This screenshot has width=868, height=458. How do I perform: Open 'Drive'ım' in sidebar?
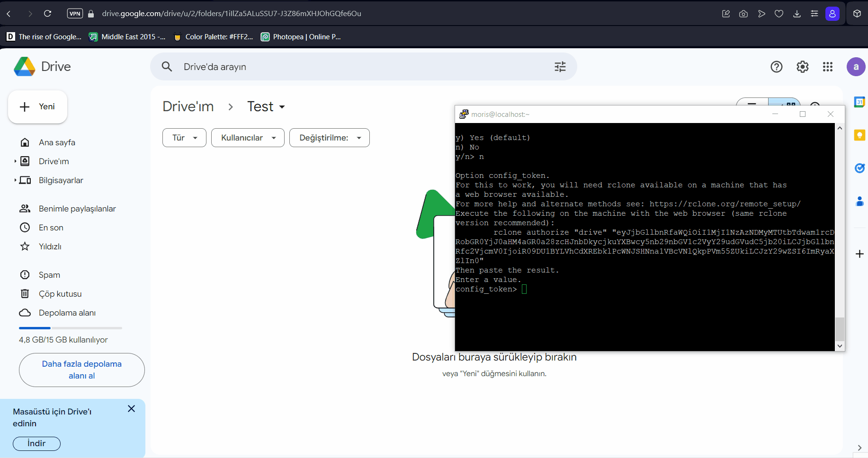[54, 161]
